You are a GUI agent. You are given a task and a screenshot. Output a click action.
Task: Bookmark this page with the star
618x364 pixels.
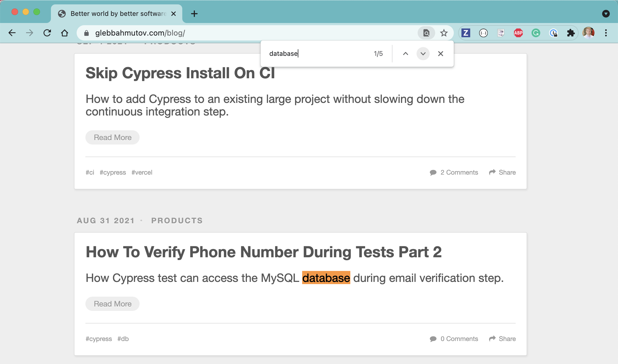pos(444,33)
